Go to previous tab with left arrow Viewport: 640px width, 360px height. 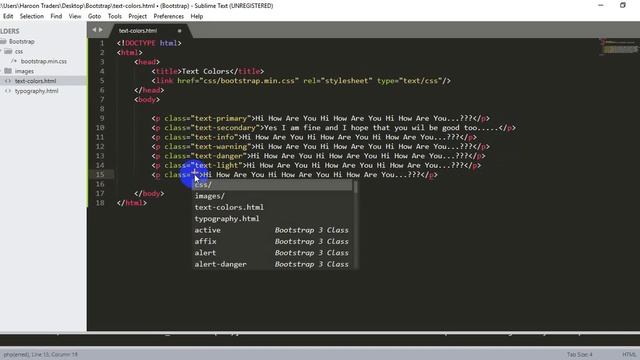pos(94,30)
